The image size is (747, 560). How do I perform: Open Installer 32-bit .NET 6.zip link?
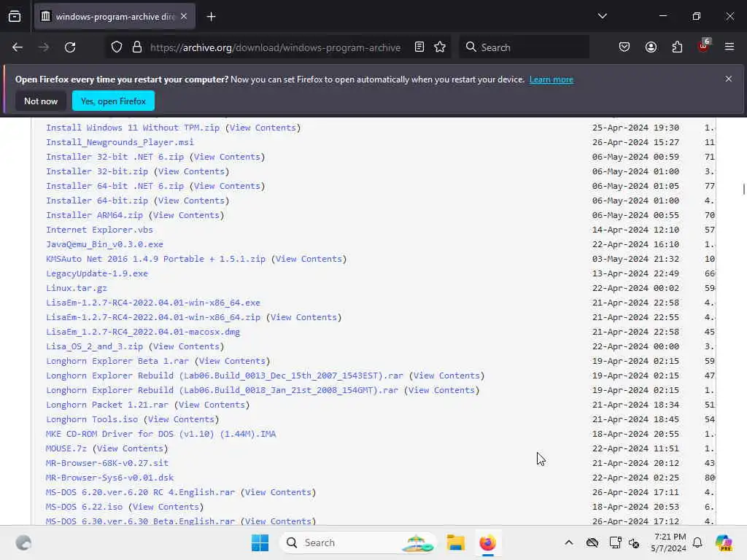pos(115,157)
